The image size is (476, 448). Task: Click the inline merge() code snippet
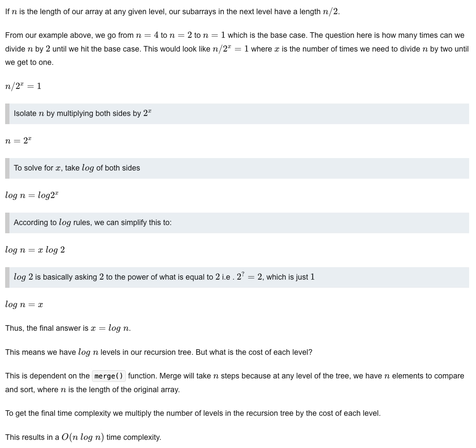click(x=109, y=376)
